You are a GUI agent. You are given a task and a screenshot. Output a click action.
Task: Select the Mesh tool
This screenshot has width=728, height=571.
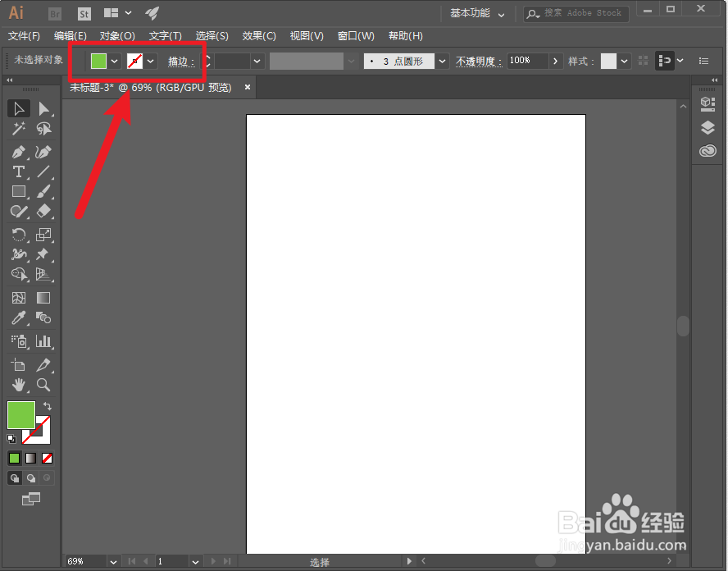19,298
